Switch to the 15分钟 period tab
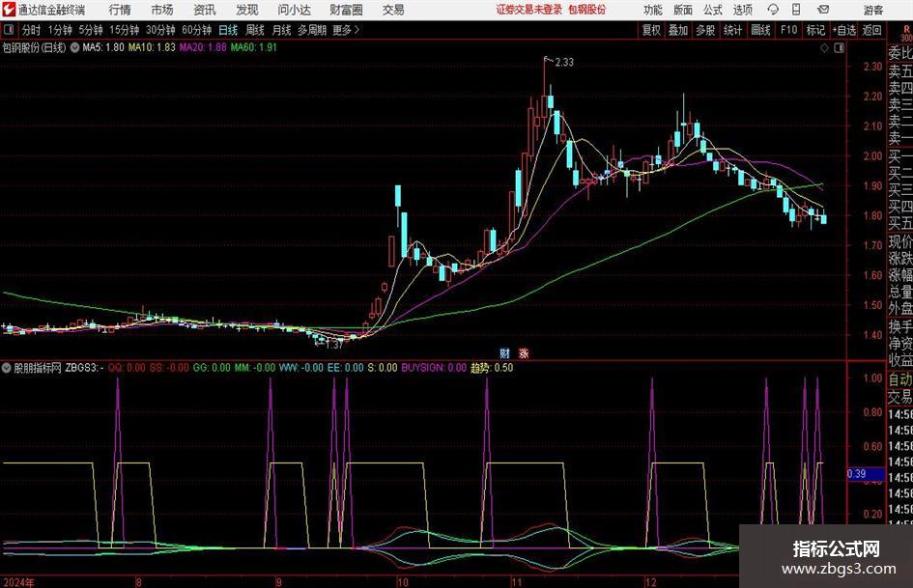The width and height of the screenshot is (913, 588). tap(124, 30)
